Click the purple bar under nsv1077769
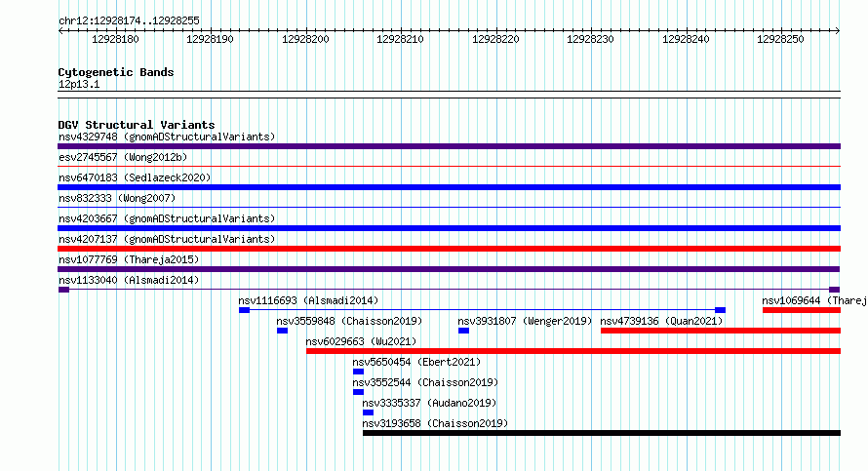Screen dimensions: 868x471 (449, 269)
